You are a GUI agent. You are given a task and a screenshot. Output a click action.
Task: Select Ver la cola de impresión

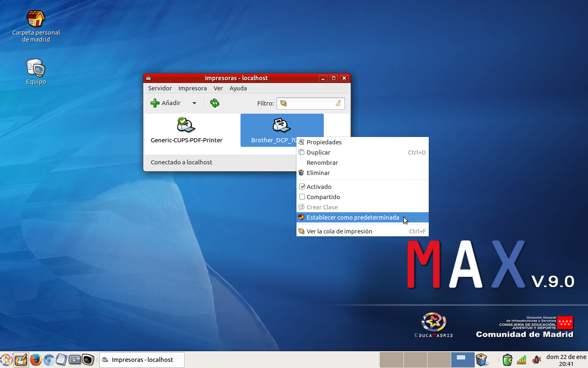[x=362, y=231]
